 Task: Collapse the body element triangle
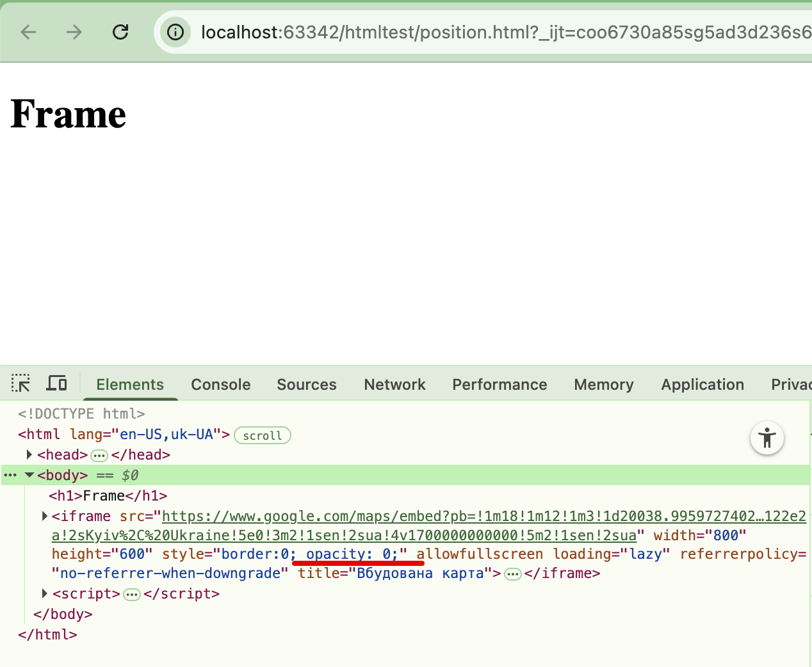(x=29, y=475)
